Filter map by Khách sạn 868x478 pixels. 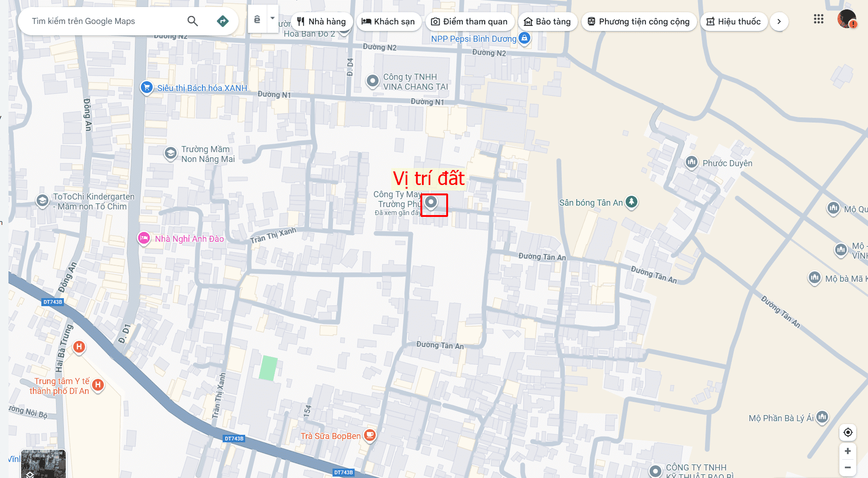coord(388,22)
